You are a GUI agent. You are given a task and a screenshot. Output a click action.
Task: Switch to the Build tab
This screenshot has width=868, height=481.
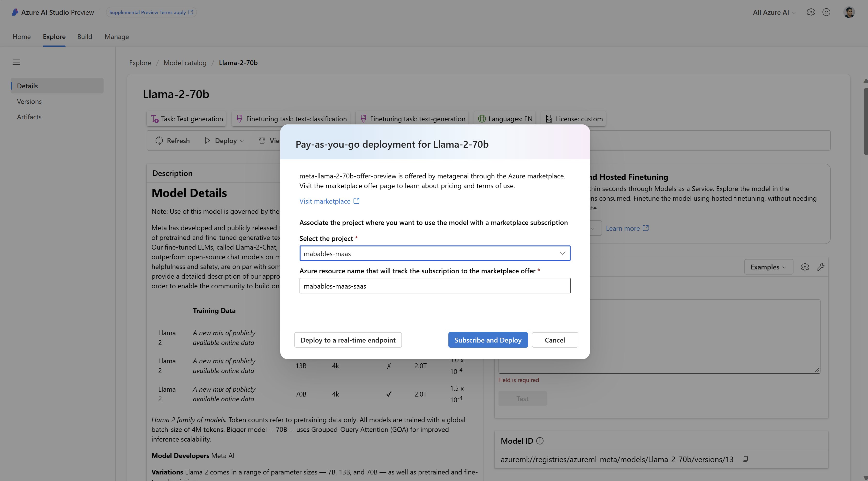[85, 36]
